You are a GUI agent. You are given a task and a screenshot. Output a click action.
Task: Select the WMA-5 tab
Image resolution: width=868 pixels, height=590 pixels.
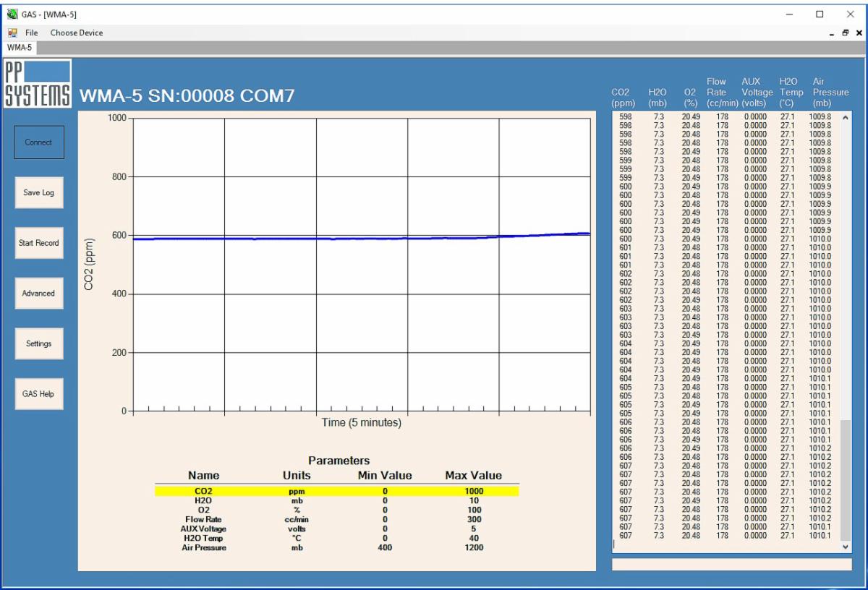tap(20, 47)
